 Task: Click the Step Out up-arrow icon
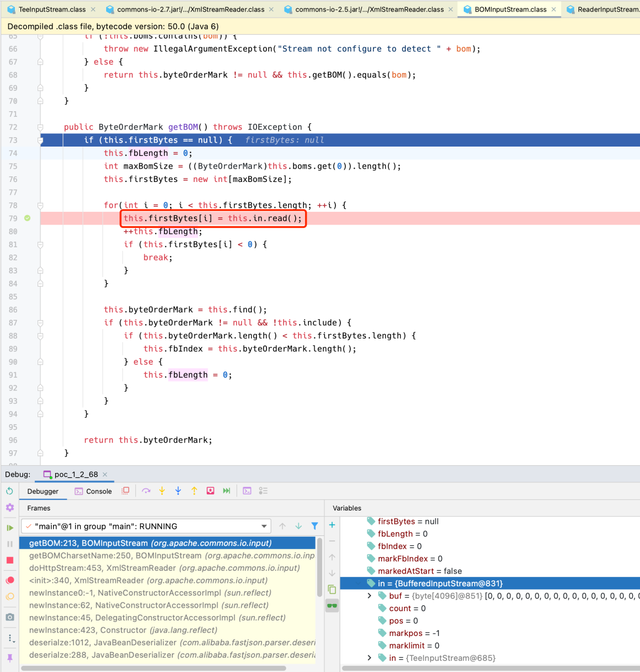click(194, 491)
